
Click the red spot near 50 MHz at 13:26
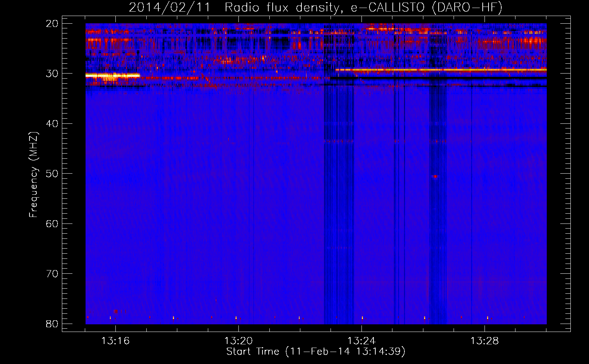(435, 177)
